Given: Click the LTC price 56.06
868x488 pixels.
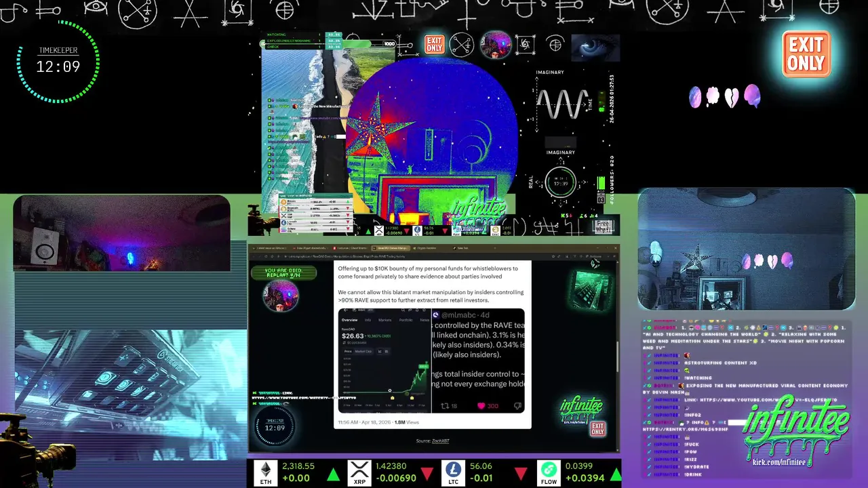Looking at the screenshot, I should click(480, 466).
